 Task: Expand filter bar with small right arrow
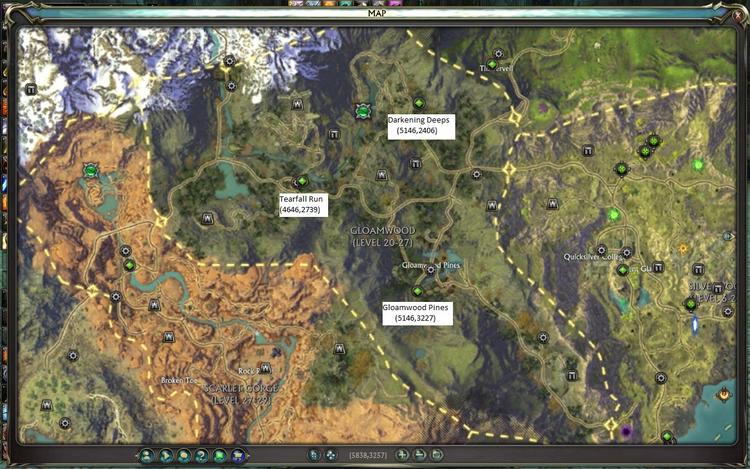(x=248, y=456)
